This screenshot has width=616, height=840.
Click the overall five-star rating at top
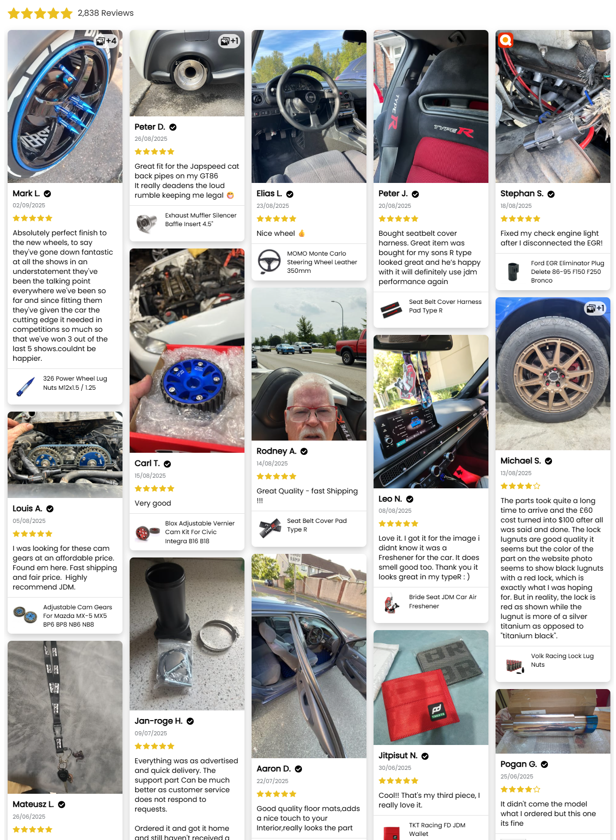[x=40, y=13]
